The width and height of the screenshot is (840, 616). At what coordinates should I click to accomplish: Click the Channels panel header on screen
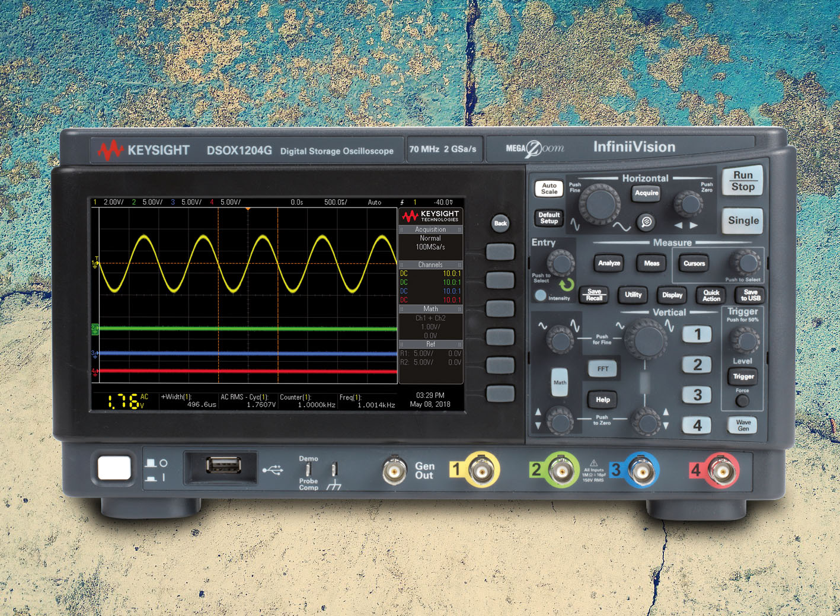[430, 265]
